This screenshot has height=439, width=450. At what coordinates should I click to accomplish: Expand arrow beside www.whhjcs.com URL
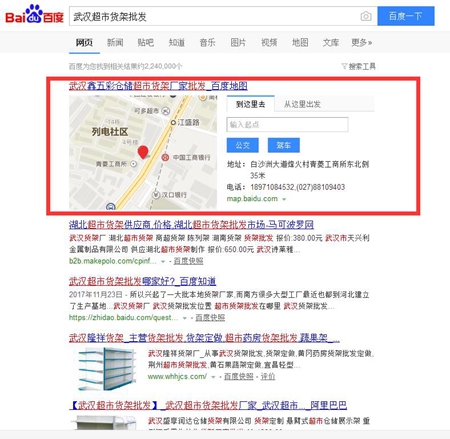point(213,377)
